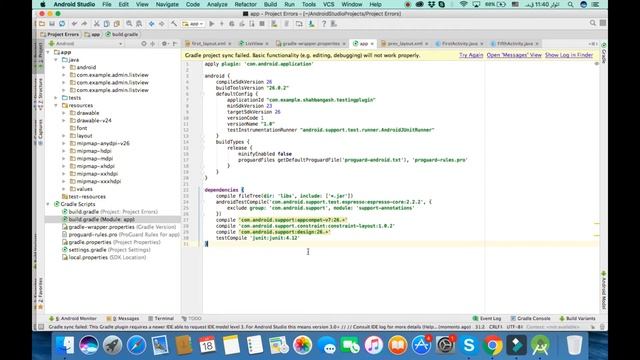Expand the drawable folder node
Viewport: 640px width, 360px height.
pos(64,113)
